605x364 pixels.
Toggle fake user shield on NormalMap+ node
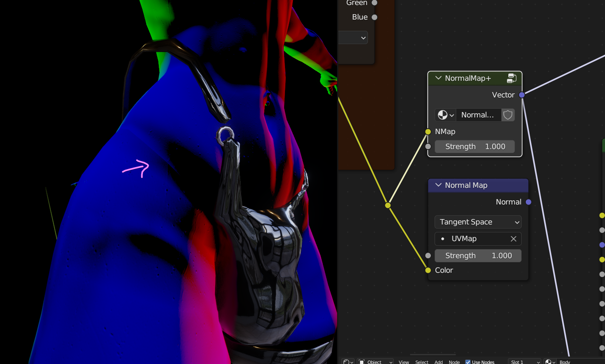507,115
